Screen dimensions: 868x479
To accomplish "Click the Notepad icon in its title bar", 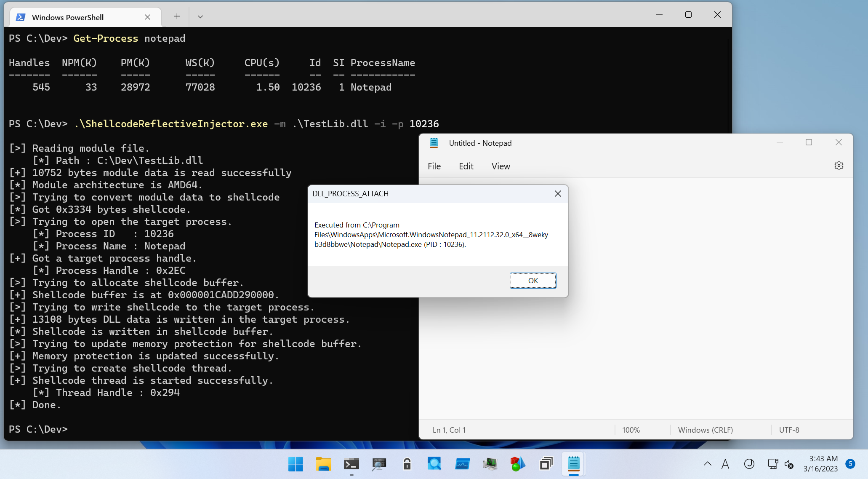I will [434, 143].
